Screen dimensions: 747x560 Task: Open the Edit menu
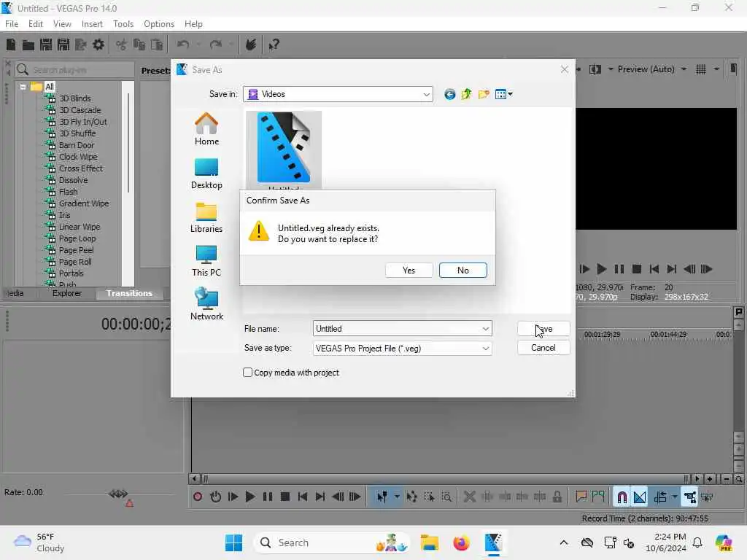tap(36, 24)
